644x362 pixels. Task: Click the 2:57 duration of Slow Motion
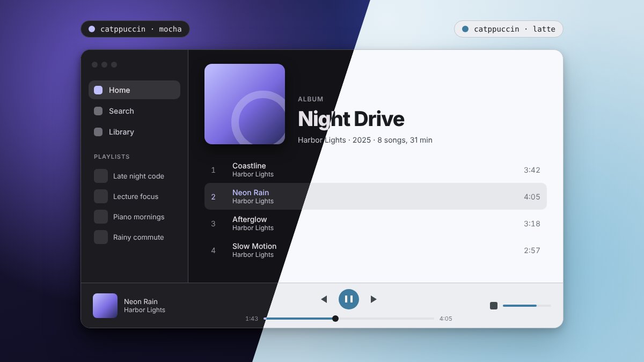pyautogui.click(x=532, y=250)
